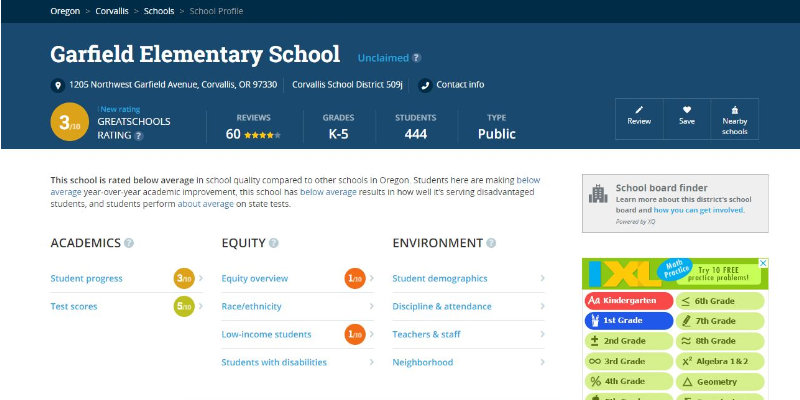Select Geometry in IXL ad
The image size is (800, 400).
(720, 381)
